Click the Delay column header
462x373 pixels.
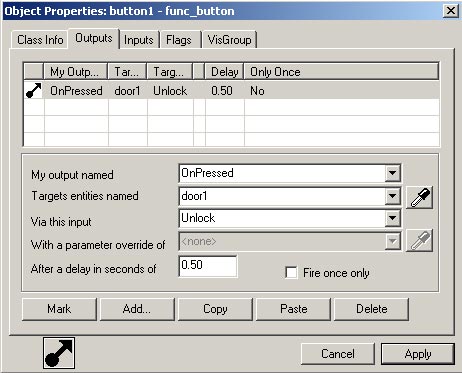click(x=224, y=72)
